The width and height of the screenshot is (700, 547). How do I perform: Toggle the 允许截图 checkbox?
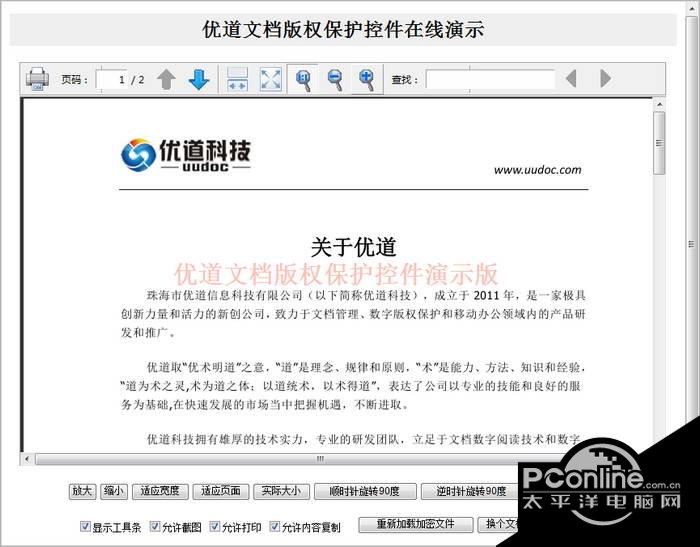[154, 526]
